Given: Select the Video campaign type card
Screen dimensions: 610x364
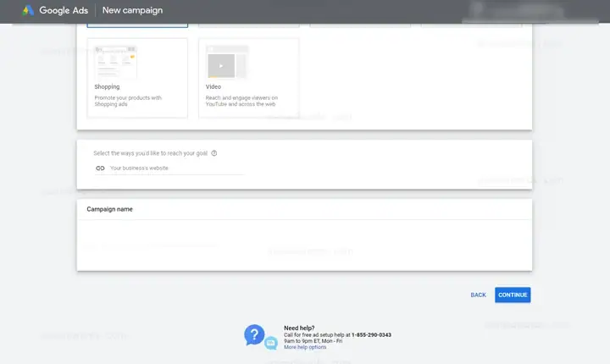Looking at the screenshot, I should point(248,78).
